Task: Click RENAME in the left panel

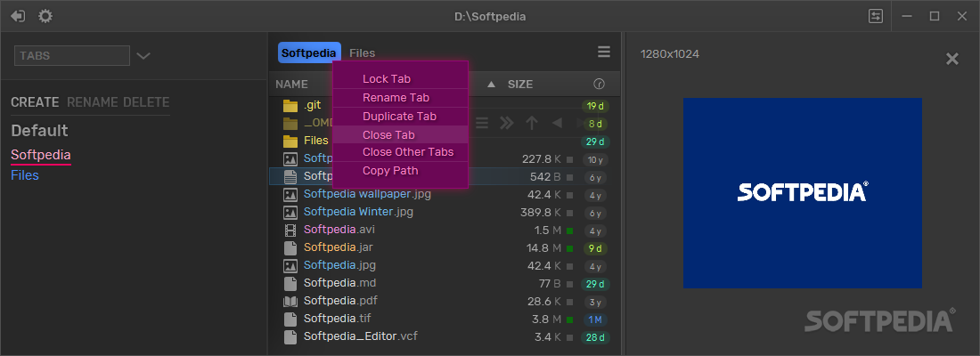Action: (93, 102)
